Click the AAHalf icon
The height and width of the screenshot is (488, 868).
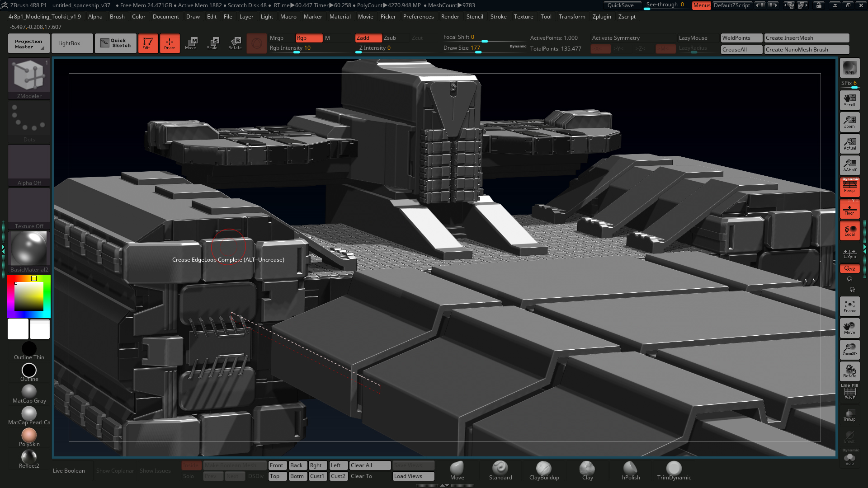(849, 165)
